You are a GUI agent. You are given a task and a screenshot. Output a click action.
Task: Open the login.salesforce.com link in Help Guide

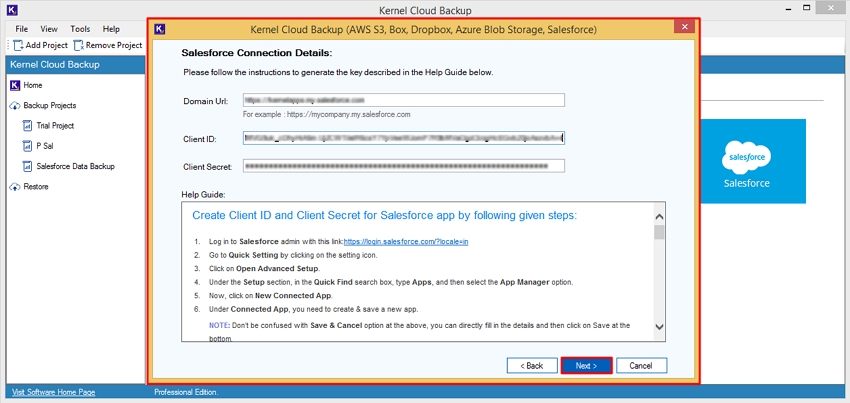click(x=406, y=242)
